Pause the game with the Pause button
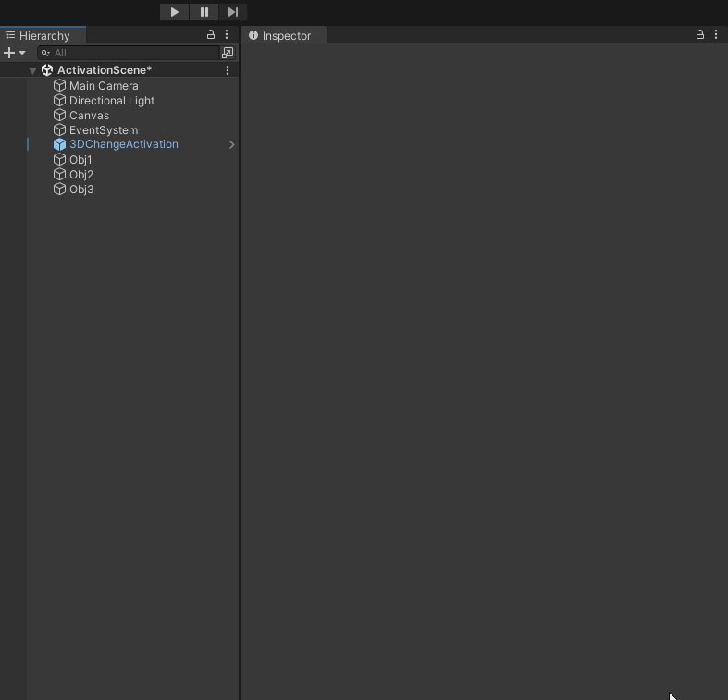 pos(204,12)
